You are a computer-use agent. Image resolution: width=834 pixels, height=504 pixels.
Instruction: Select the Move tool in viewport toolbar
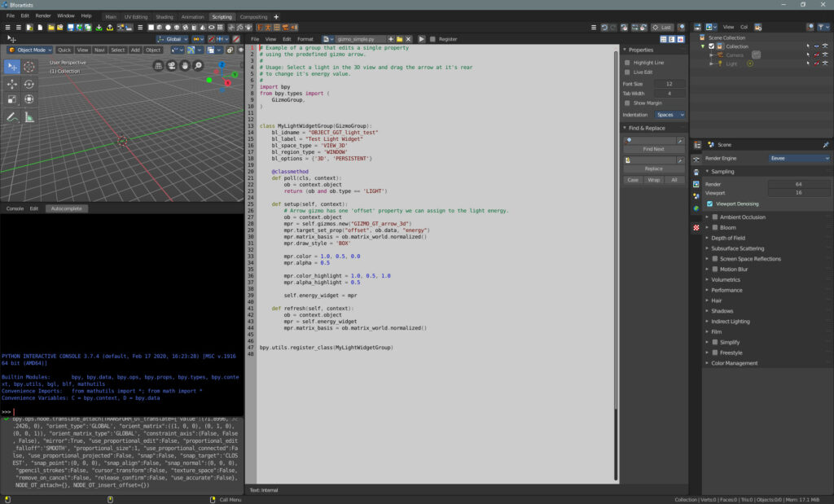(12, 84)
